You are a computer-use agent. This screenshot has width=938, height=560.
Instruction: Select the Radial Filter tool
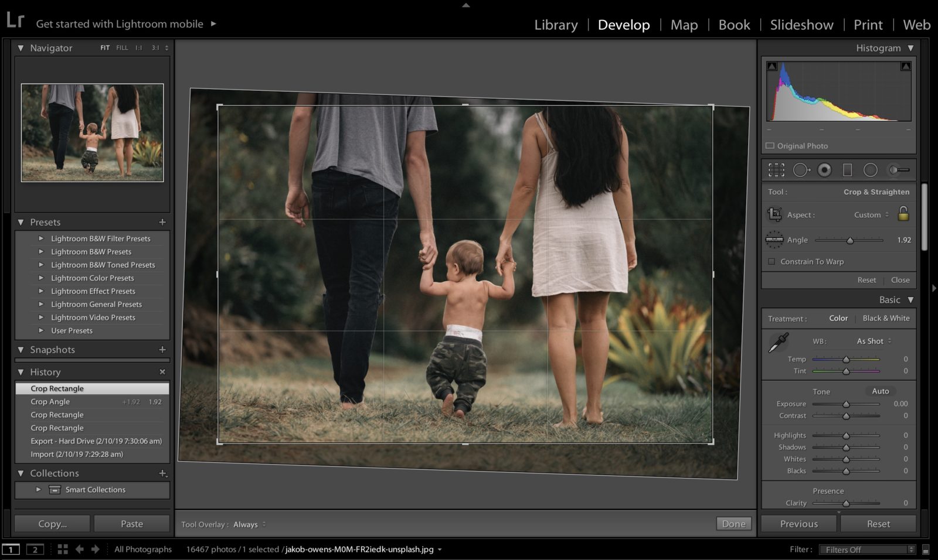coord(871,170)
